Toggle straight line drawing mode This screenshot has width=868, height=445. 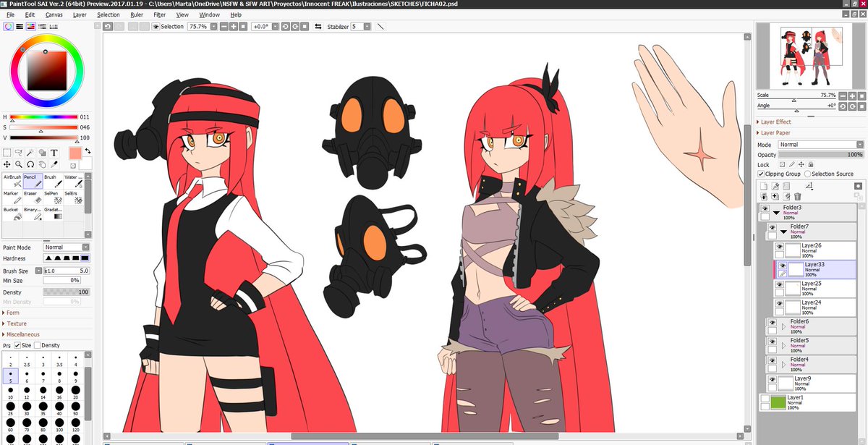(x=381, y=27)
